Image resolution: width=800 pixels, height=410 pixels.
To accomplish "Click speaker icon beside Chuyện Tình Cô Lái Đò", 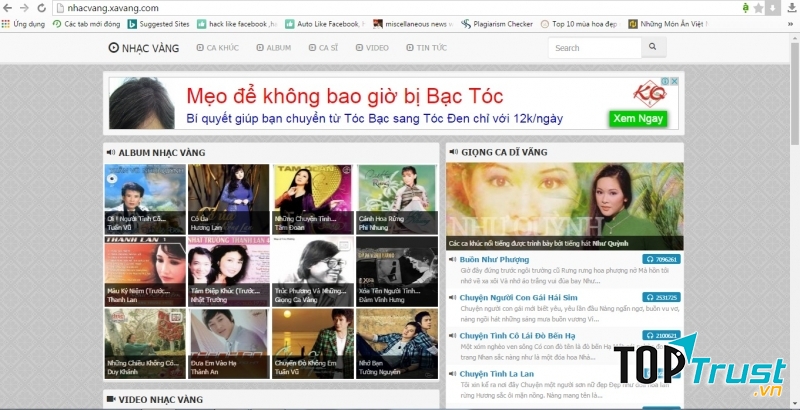I will click(x=452, y=336).
